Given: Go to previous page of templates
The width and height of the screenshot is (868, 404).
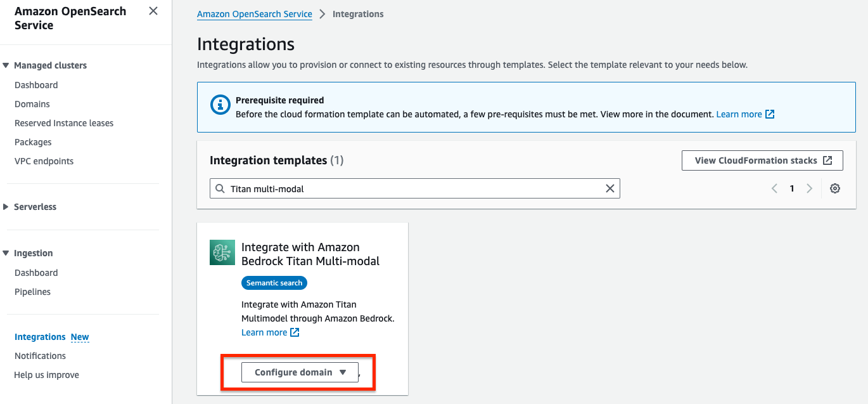Looking at the screenshot, I should (774, 188).
